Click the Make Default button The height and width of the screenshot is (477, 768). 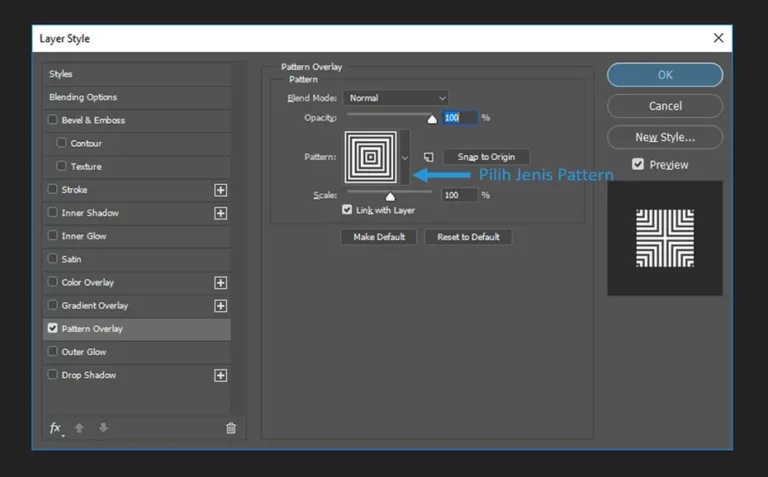click(x=379, y=237)
